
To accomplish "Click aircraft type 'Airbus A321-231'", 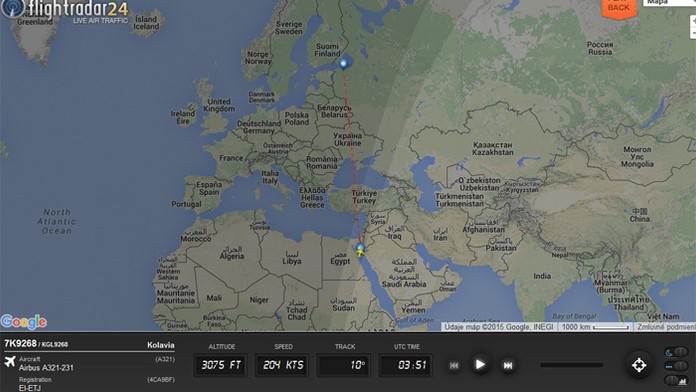I will coord(46,368).
